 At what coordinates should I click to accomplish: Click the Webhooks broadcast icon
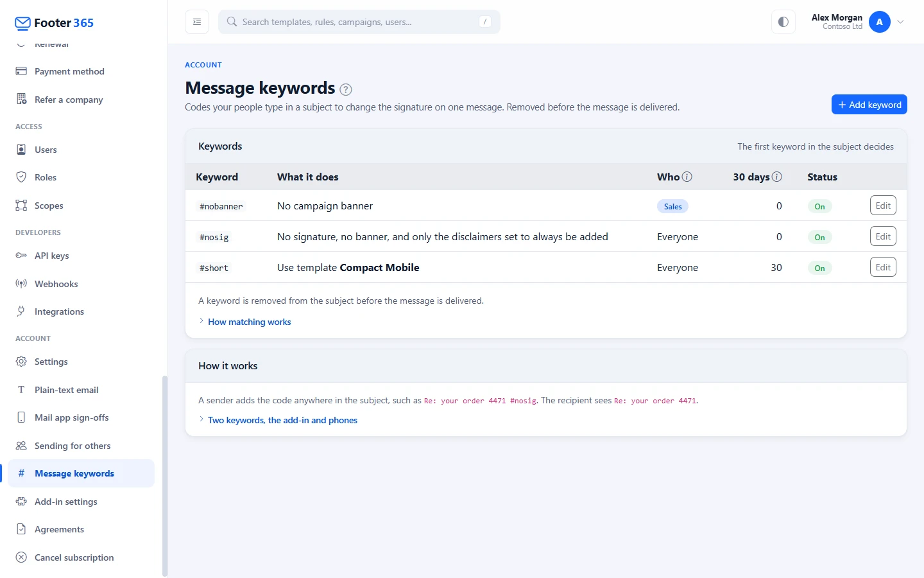click(x=21, y=284)
